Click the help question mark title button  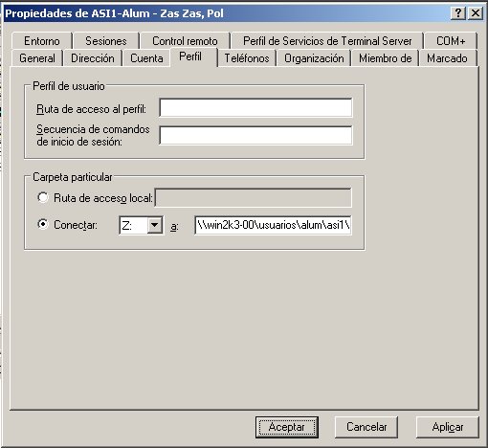tap(458, 13)
